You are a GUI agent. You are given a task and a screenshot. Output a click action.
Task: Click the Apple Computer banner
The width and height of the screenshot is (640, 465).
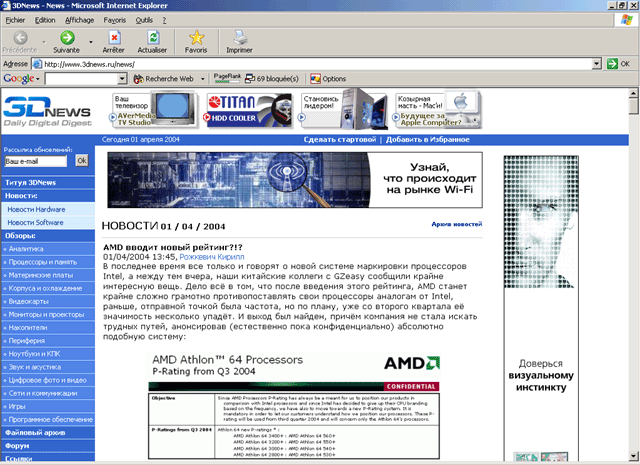point(437,110)
